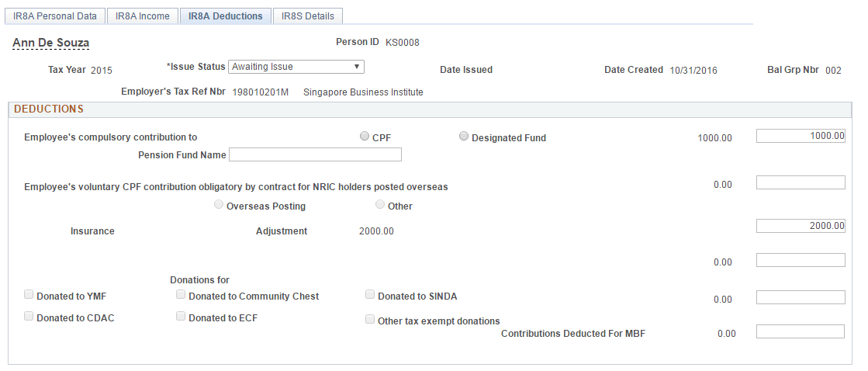Select the IR8A Deductions tab

(225, 16)
